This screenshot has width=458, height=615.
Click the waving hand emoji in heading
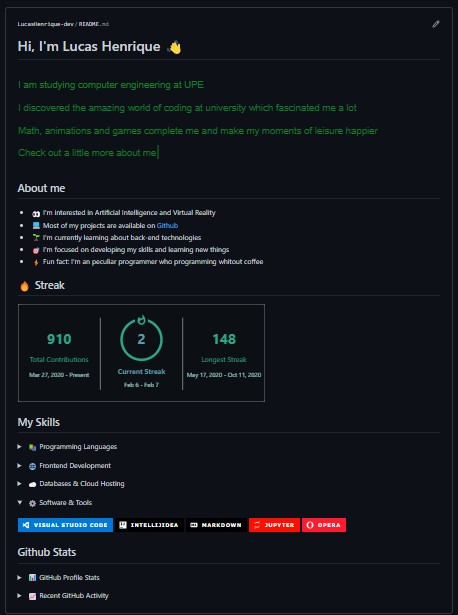(x=174, y=47)
